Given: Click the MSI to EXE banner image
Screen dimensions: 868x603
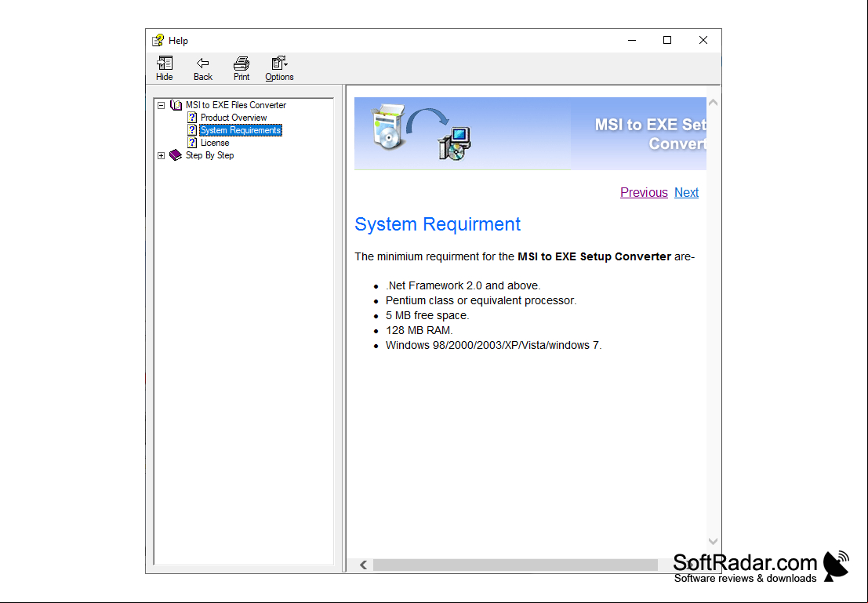Looking at the screenshot, I should pos(530,133).
